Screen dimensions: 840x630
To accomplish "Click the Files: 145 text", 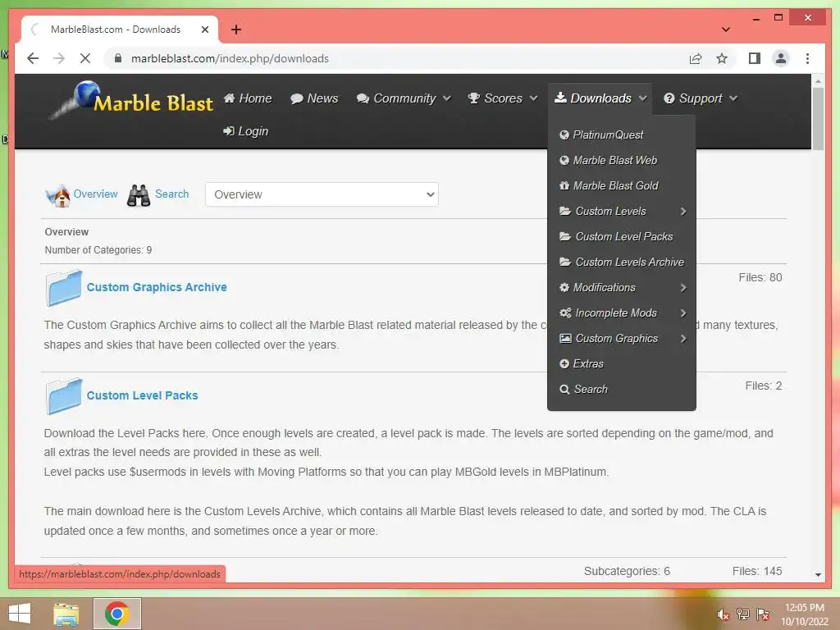I will (x=757, y=571).
